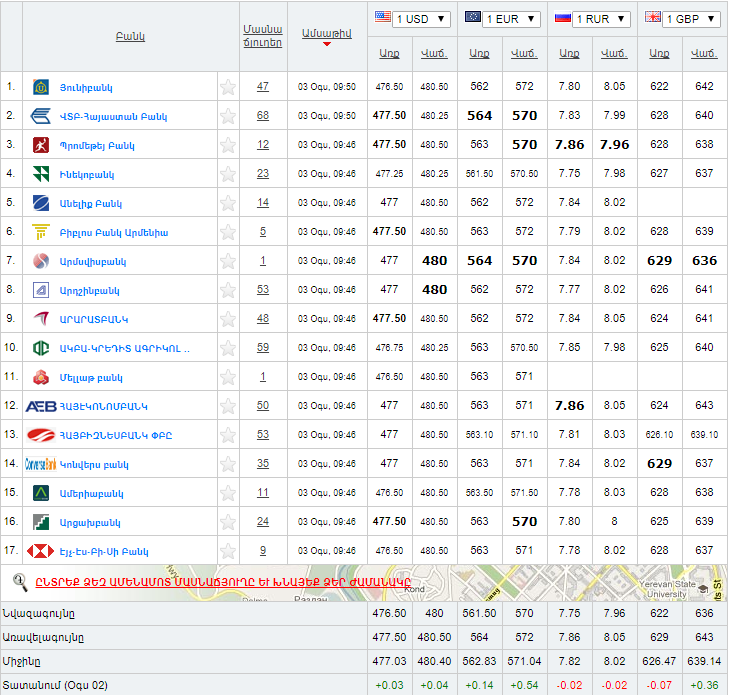Click the Converse Bank logo
Screen dimensions: 729x695
pyautogui.click(x=40, y=464)
